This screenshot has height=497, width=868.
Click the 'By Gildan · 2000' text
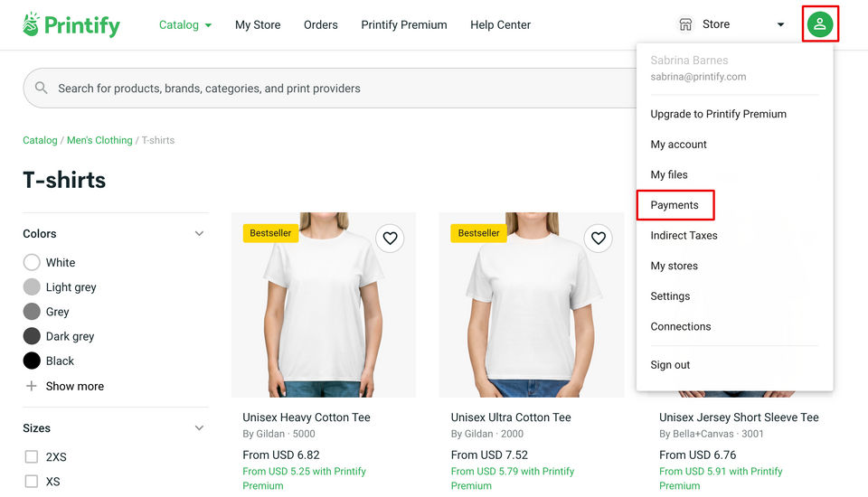click(x=487, y=434)
